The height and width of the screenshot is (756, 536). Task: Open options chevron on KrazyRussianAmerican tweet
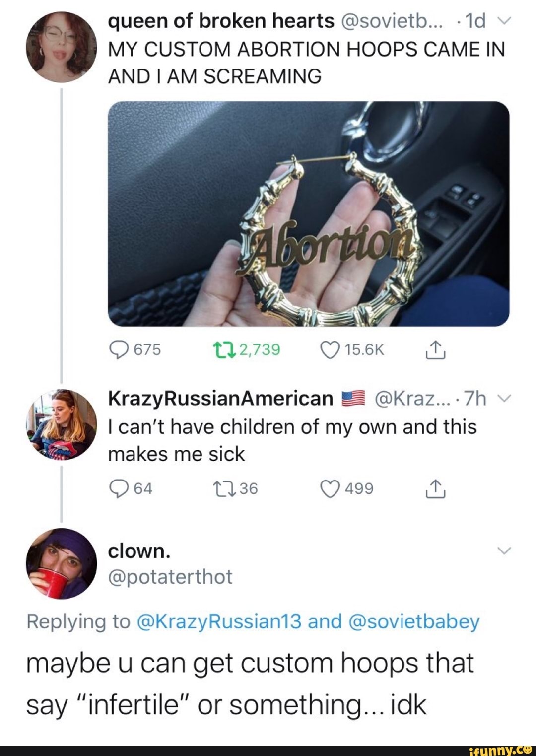504,399
